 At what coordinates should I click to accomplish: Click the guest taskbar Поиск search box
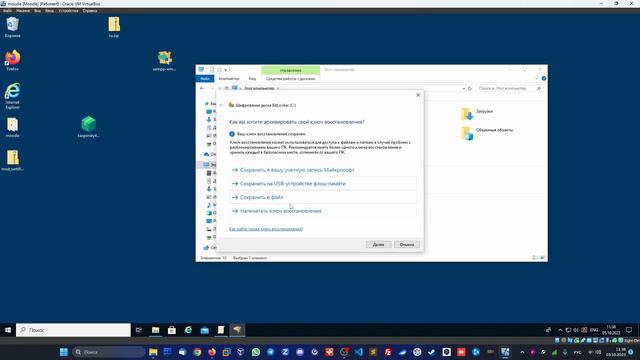point(73,330)
